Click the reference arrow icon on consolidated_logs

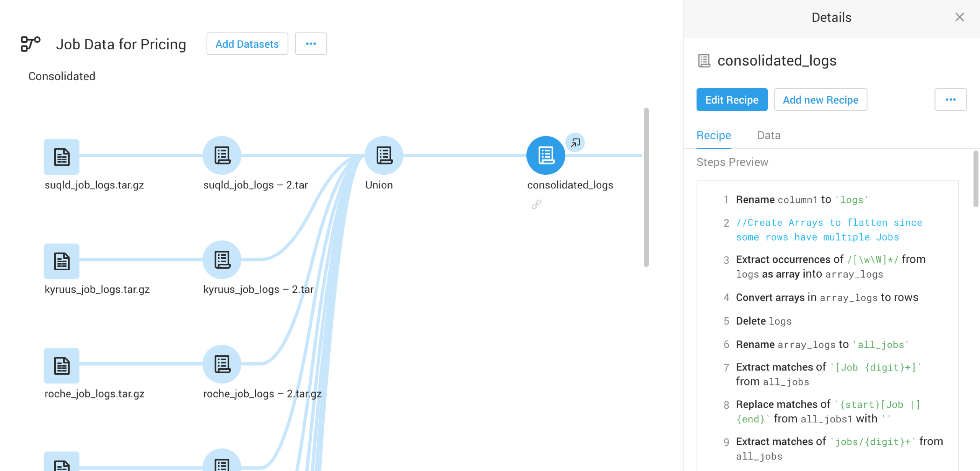tap(575, 143)
